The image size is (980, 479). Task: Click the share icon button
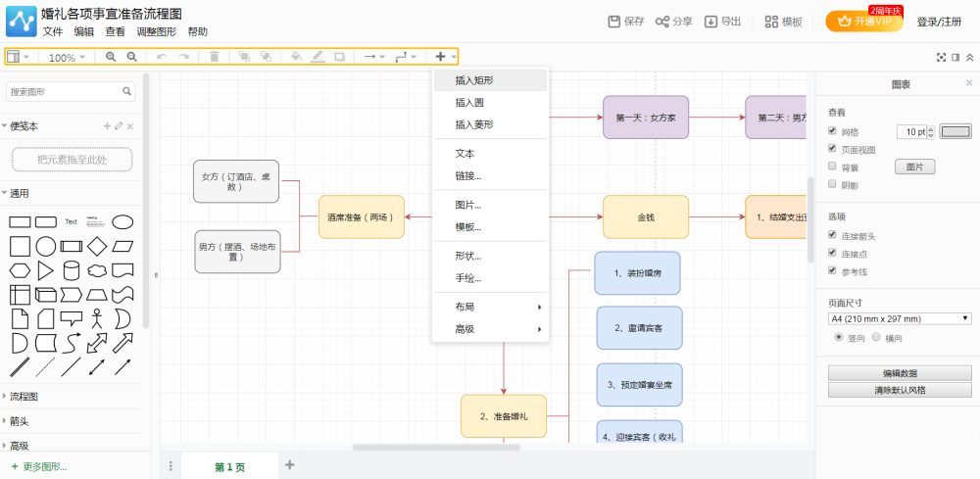(674, 22)
